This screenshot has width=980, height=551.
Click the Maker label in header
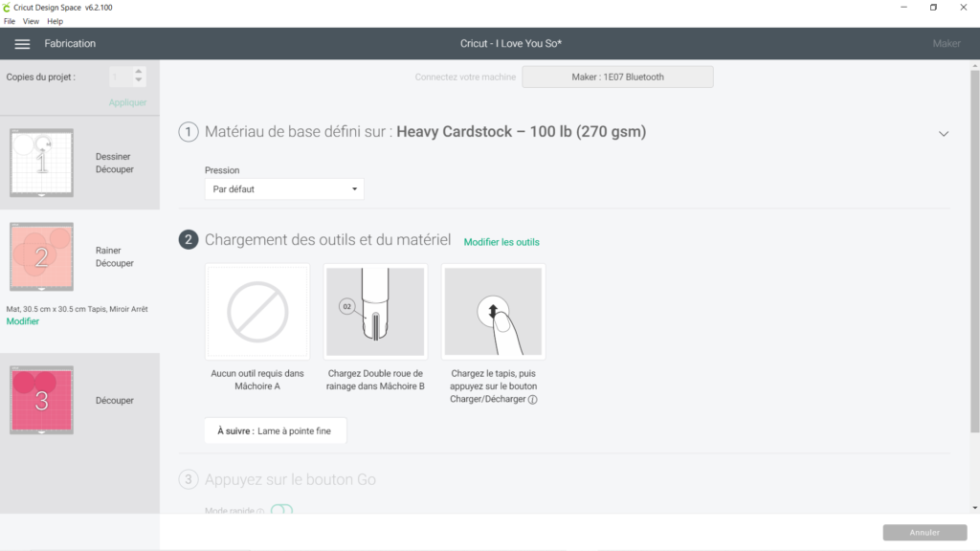pyautogui.click(x=947, y=44)
